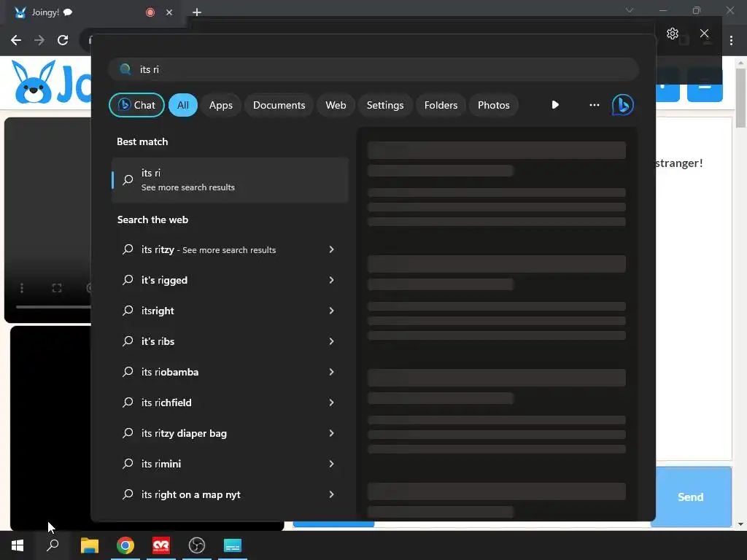This screenshot has width=747, height=560.
Task: Expand the 'it's ribs' suggestion chevron
Action: pyautogui.click(x=332, y=341)
